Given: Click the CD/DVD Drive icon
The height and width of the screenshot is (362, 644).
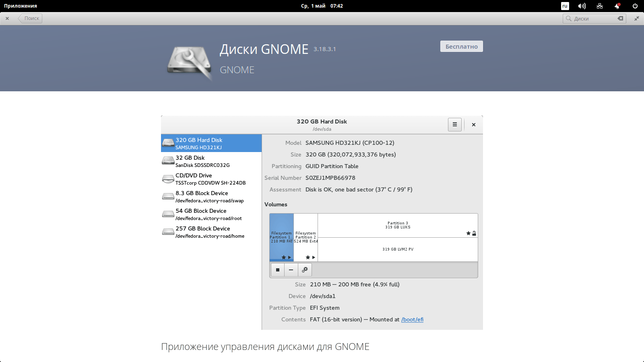Looking at the screenshot, I should pos(168,179).
